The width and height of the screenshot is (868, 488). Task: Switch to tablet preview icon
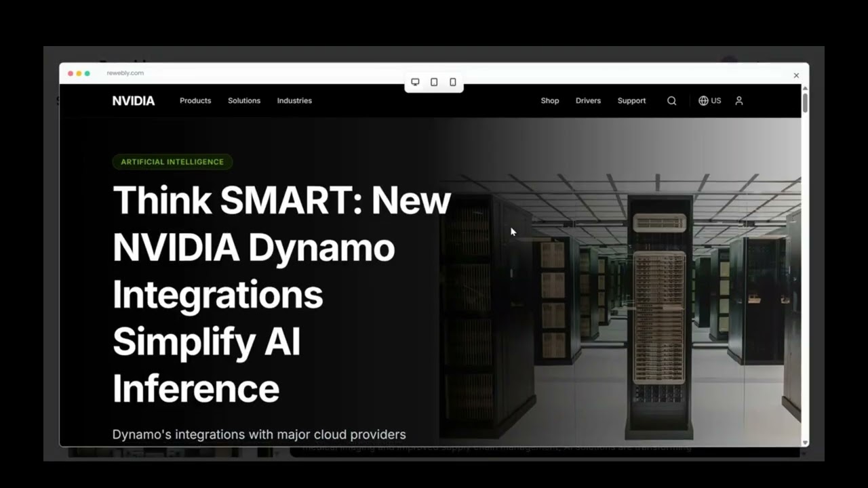pos(434,82)
